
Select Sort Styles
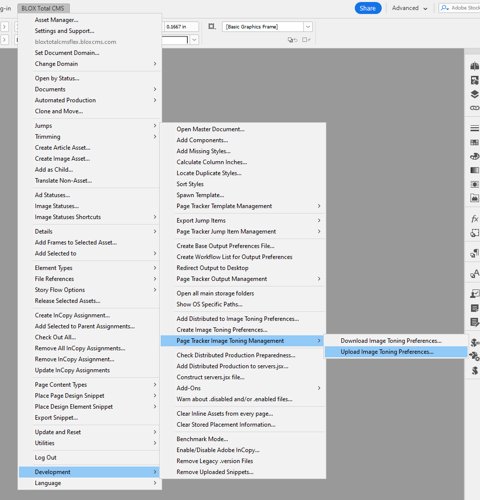tap(243, 184)
